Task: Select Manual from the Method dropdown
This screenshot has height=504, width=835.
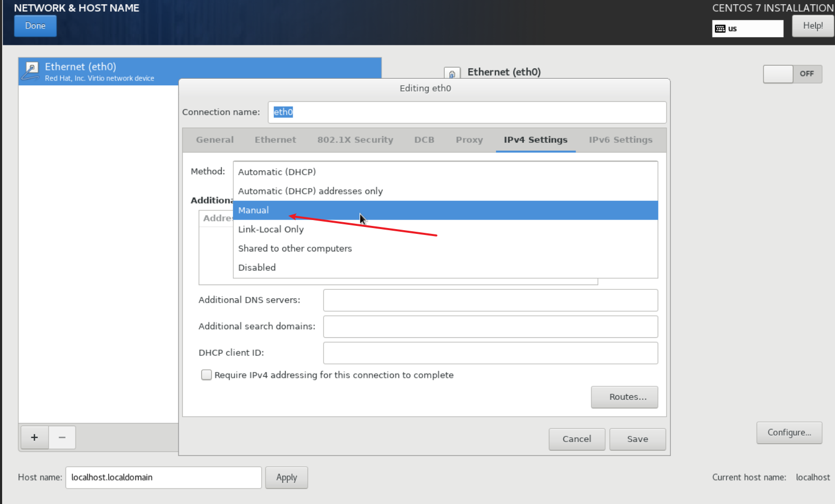Action: [x=254, y=210]
